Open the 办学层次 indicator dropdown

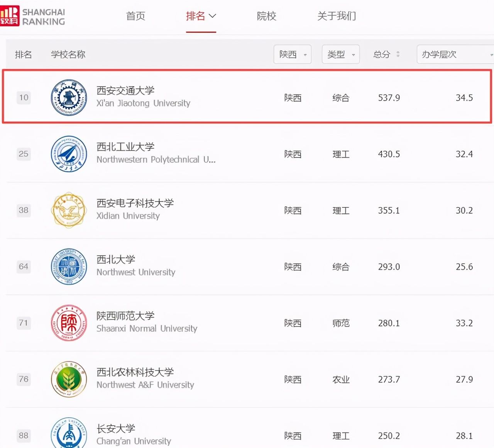pos(455,54)
